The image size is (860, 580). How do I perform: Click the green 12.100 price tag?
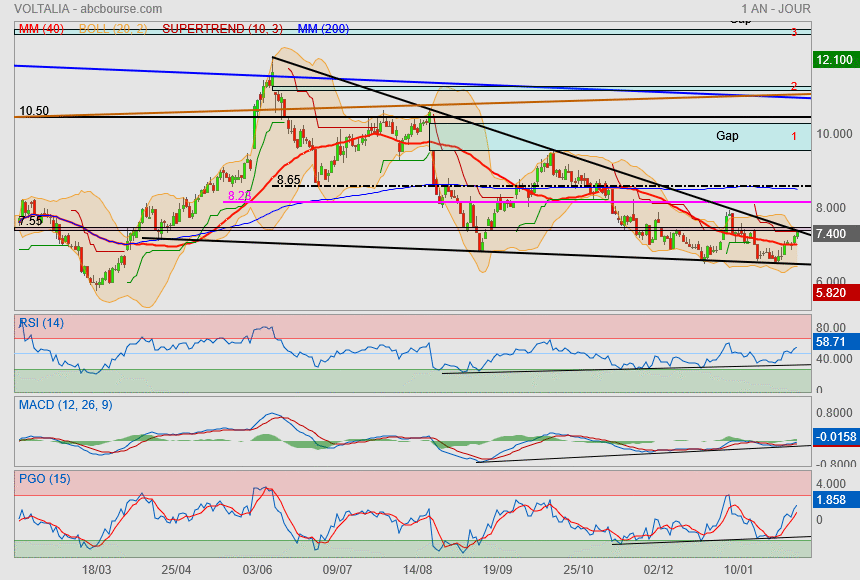click(x=835, y=59)
